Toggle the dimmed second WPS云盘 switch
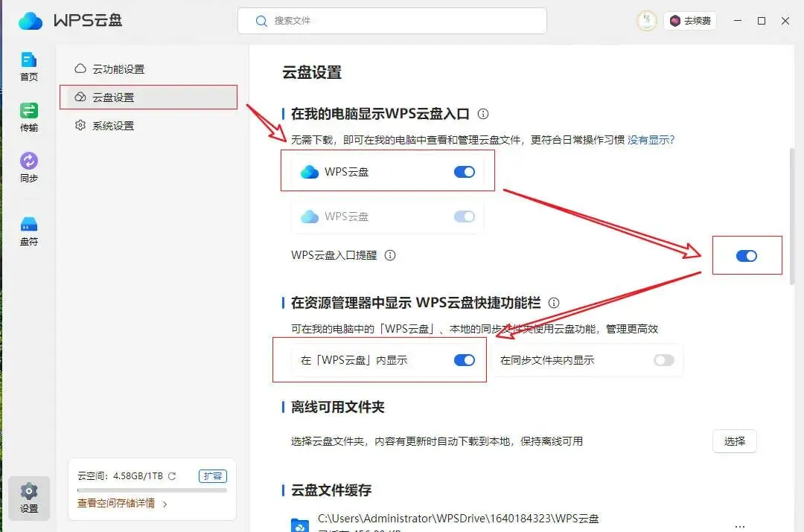Image resolution: width=804 pixels, height=532 pixels. (465, 217)
